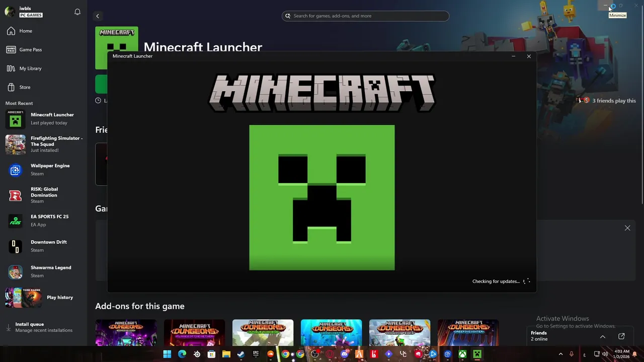Click the search for games field
Screen dimensions: 644x362
pyautogui.click(x=365, y=16)
